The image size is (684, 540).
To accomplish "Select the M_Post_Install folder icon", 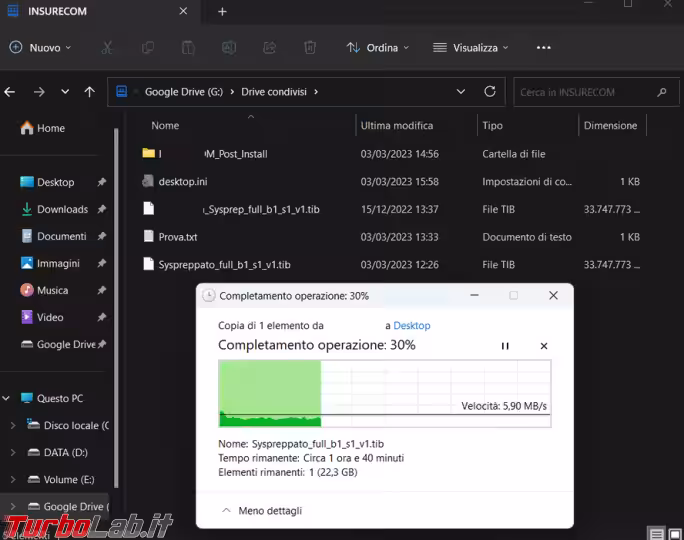I will pyautogui.click(x=149, y=153).
